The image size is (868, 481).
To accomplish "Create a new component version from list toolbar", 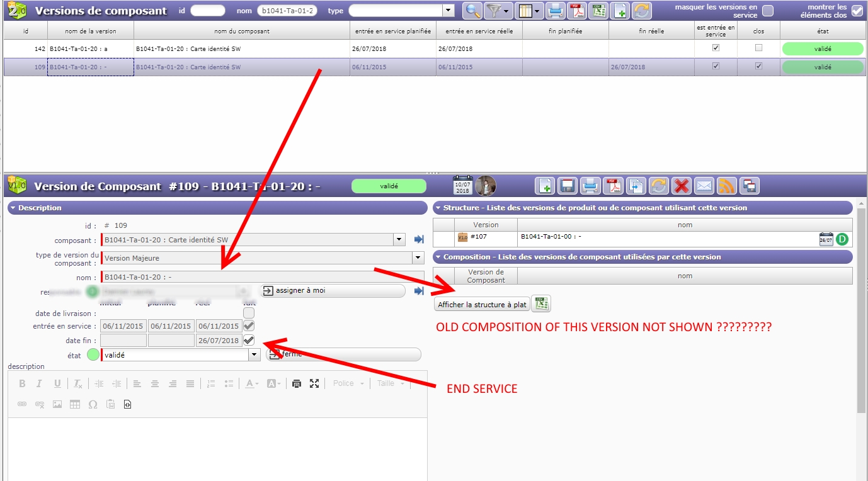I will pos(621,10).
